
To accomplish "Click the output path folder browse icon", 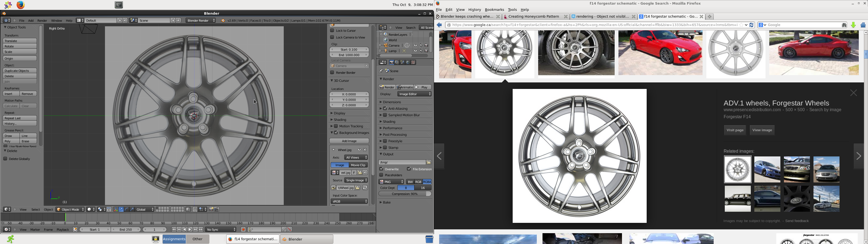I will (x=429, y=162).
